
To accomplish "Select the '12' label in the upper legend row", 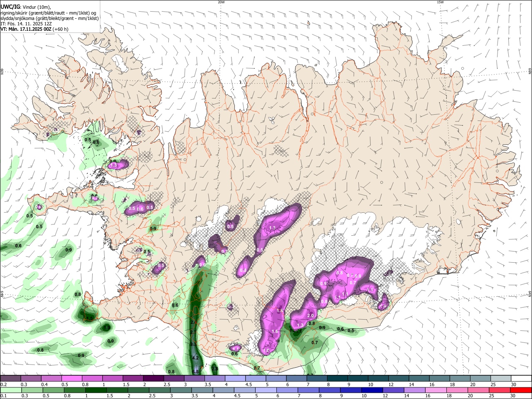I will point(391,384).
